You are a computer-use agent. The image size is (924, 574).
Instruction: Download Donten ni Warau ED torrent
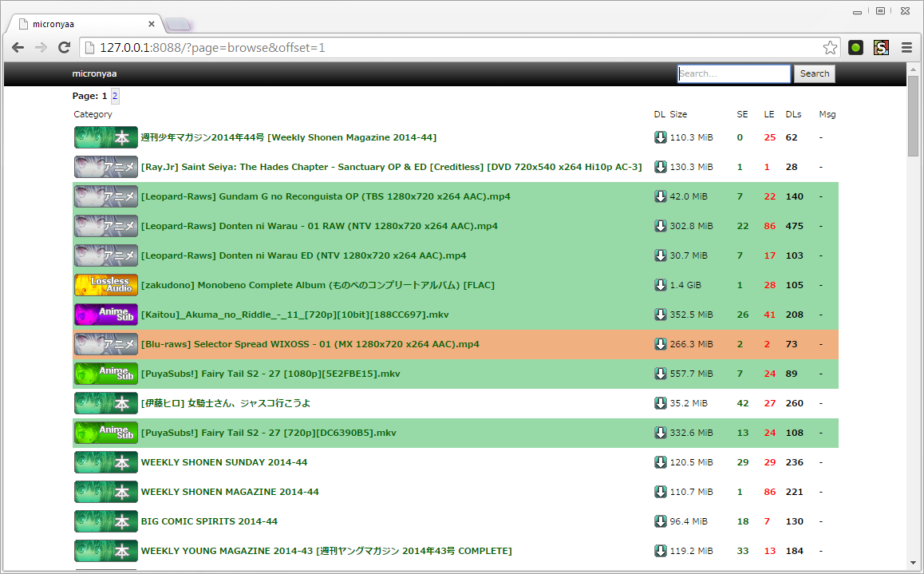point(660,255)
